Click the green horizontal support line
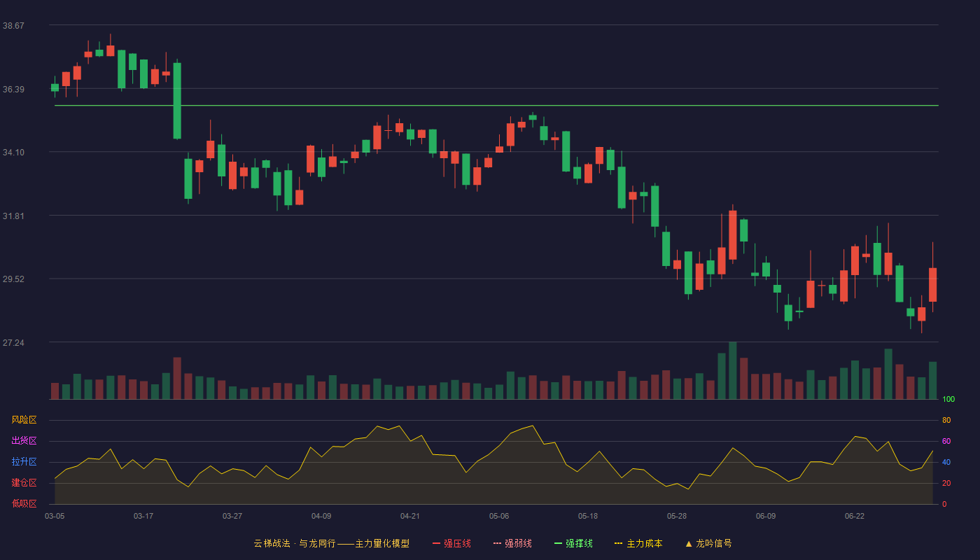Viewport: 980px width, 560px height. pos(496,106)
